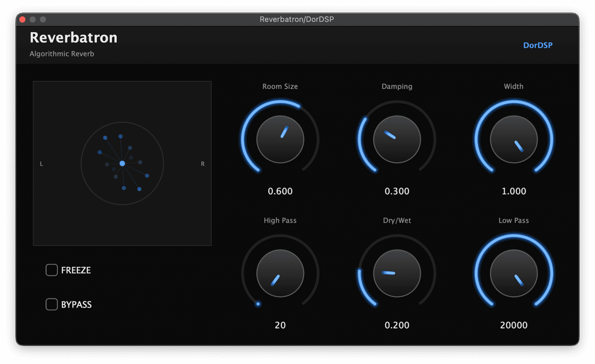
Task: Click the Dry/Wet knob
Action: point(397,273)
